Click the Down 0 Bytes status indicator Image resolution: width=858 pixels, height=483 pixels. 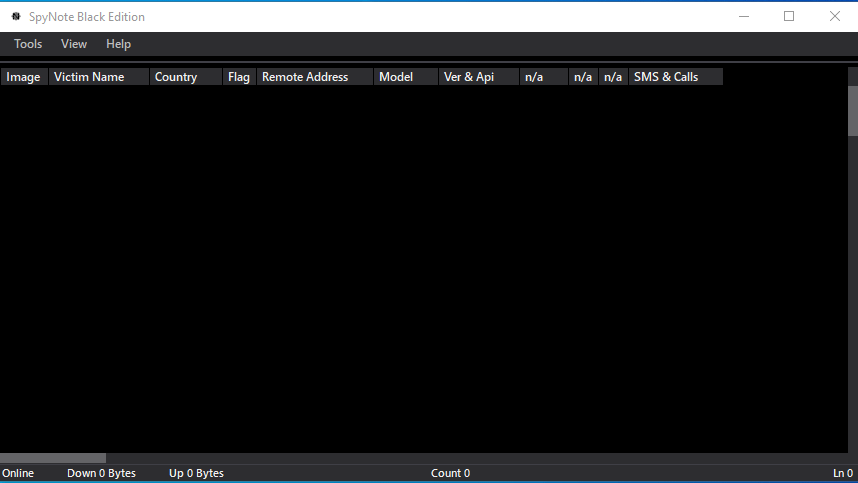click(x=101, y=473)
